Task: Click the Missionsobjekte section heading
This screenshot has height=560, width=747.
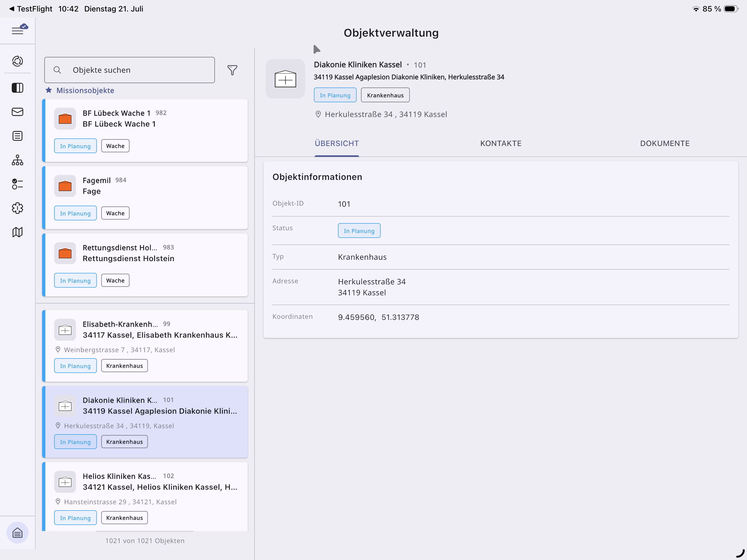Action: tap(85, 90)
